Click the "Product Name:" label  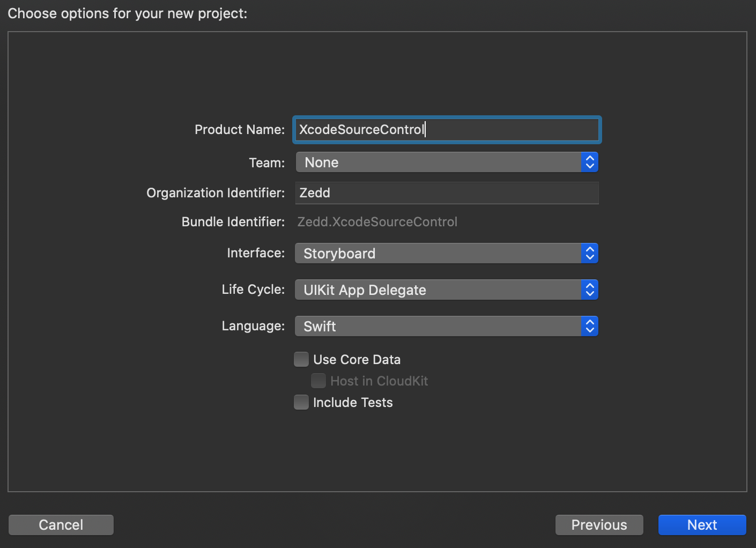(240, 130)
